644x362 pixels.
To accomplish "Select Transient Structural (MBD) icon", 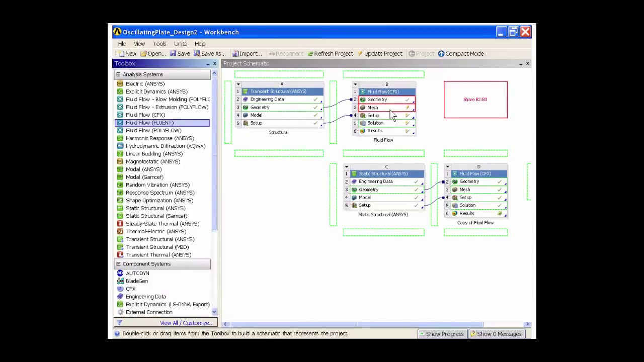I will [x=120, y=247].
